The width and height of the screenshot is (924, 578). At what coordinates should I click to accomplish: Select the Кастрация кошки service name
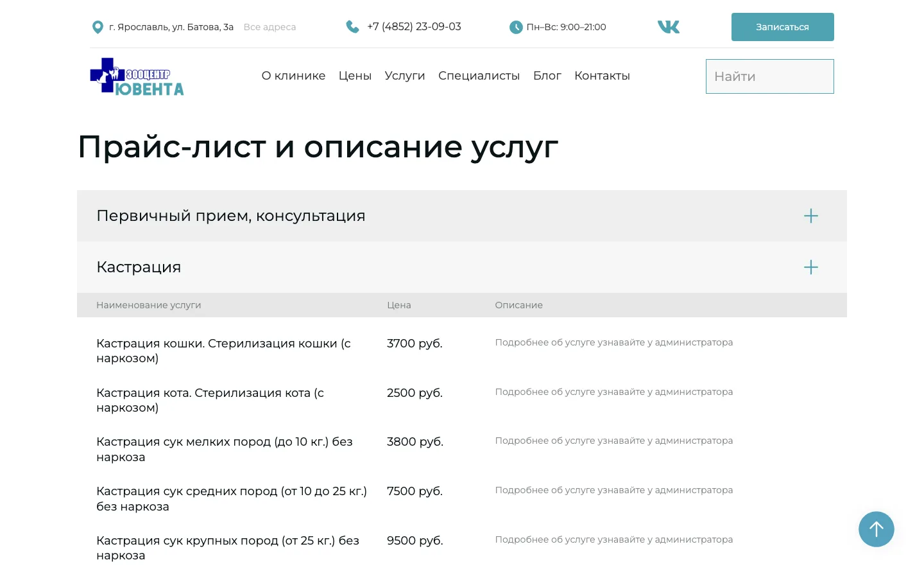(223, 351)
